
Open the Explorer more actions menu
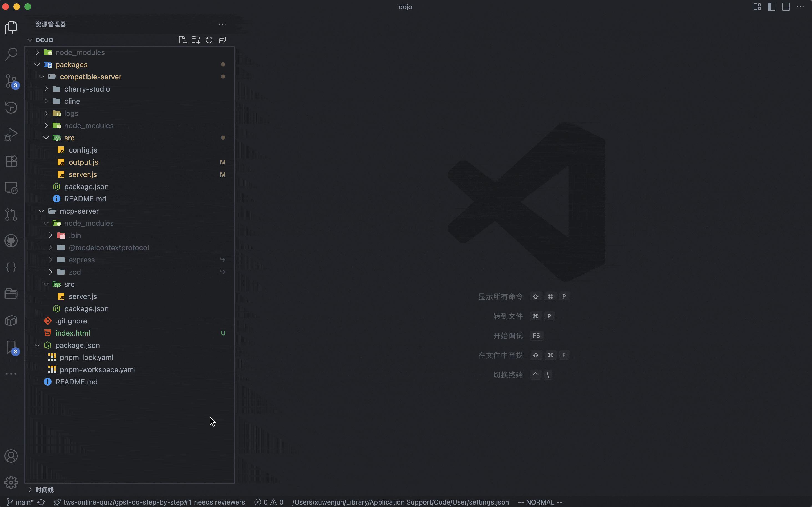(x=222, y=24)
